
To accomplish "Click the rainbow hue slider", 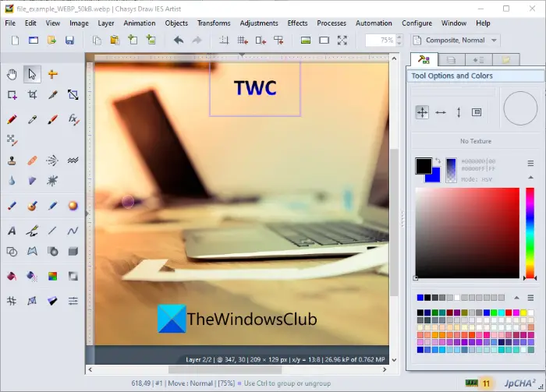I will (530, 233).
